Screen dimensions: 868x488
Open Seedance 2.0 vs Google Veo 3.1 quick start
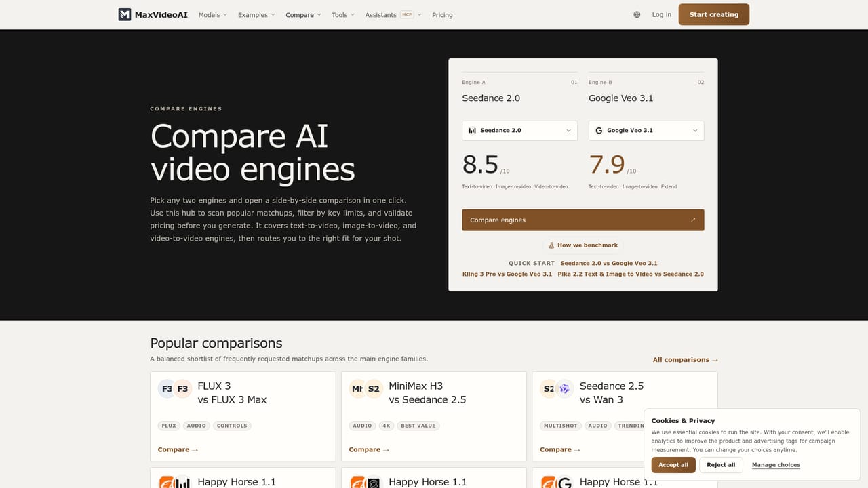coord(609,263)
